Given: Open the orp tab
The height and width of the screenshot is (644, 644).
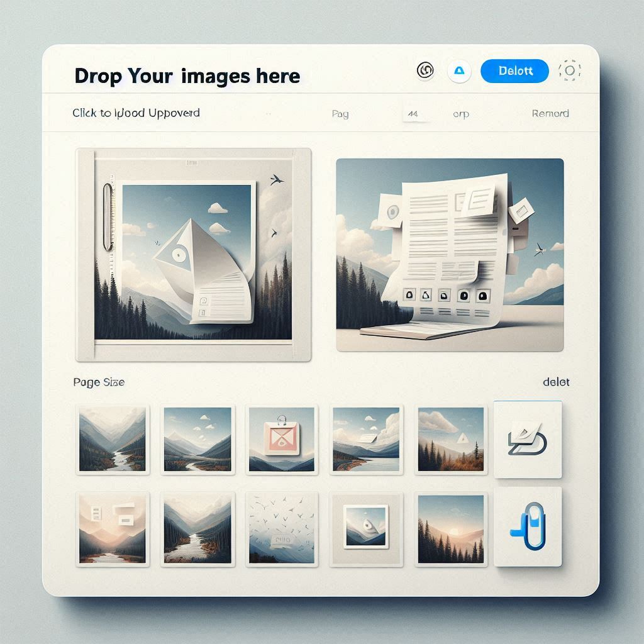Looking at the screenshot, I should tap(460, 114).
